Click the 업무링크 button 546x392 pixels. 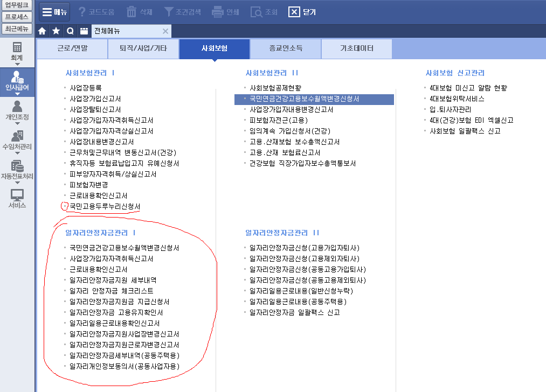click(17, 5)
